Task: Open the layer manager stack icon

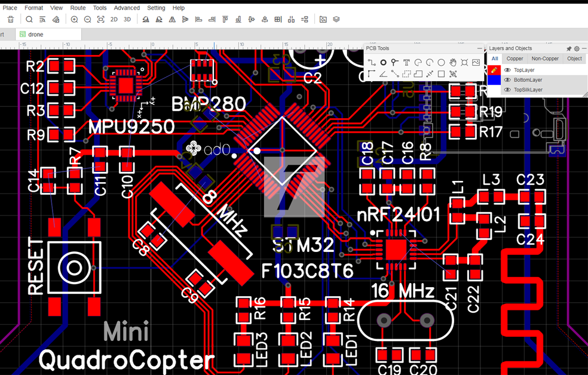Action: click(x=336, y=20)
